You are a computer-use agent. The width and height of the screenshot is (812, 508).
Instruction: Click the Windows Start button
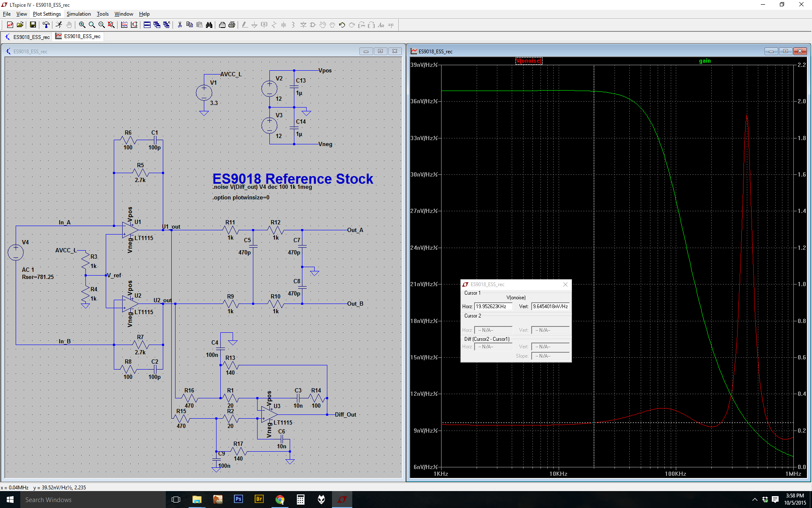pyautogui.click(x=10, y=500)
